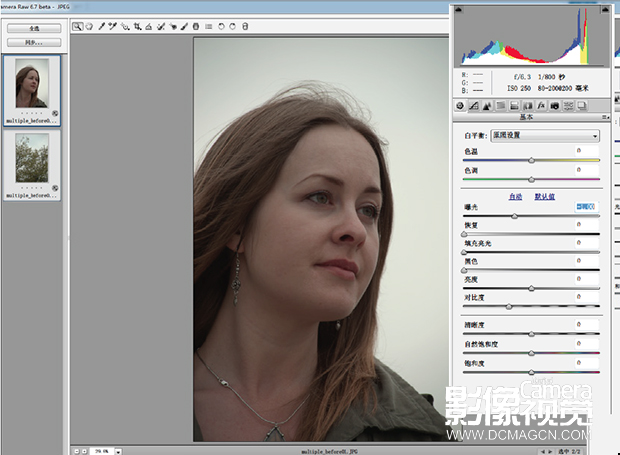Click the Select All (全选) button

pyautogui.click(x=34, y=28)
